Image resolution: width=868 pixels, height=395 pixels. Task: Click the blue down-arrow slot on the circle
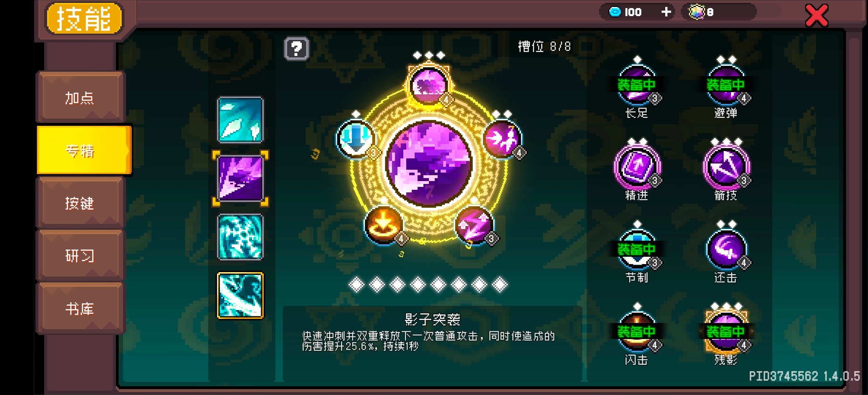(356, 139)
